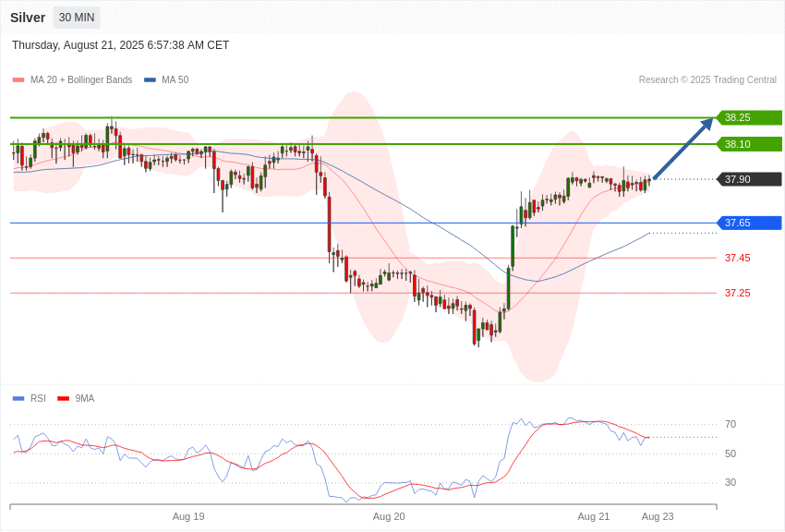
Task: Click the chart timestamp Thursday, August 21, 2025
Action: [121, 45]
